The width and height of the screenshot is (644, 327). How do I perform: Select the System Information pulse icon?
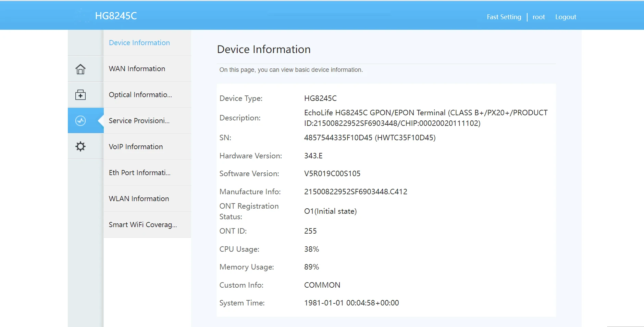point(80,121)
